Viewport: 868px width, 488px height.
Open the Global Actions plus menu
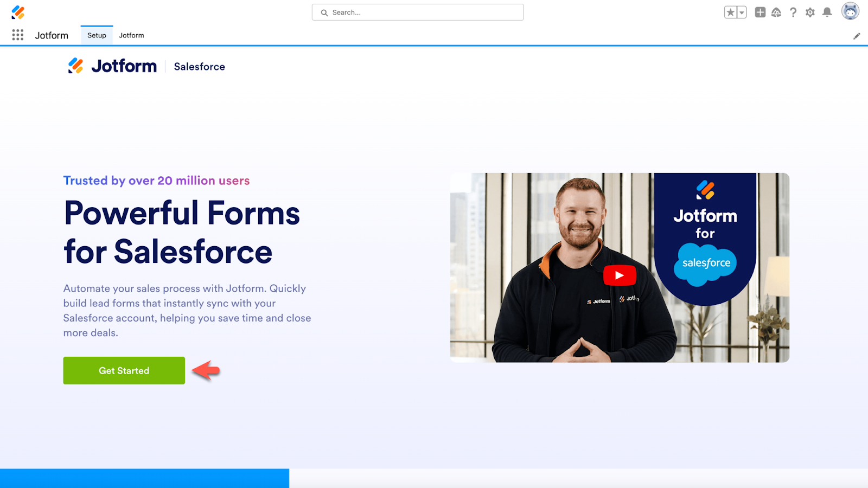coord(760,12)
